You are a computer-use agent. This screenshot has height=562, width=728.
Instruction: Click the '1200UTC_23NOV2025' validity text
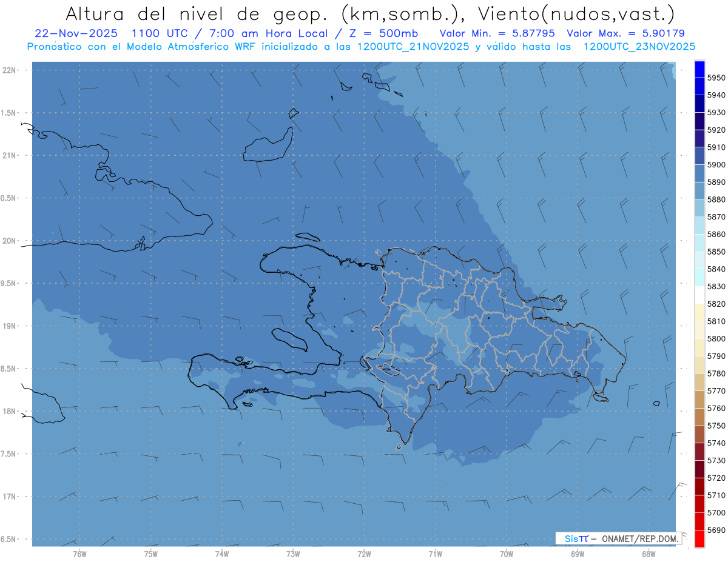pyautogui.click(x=639, y=47)
